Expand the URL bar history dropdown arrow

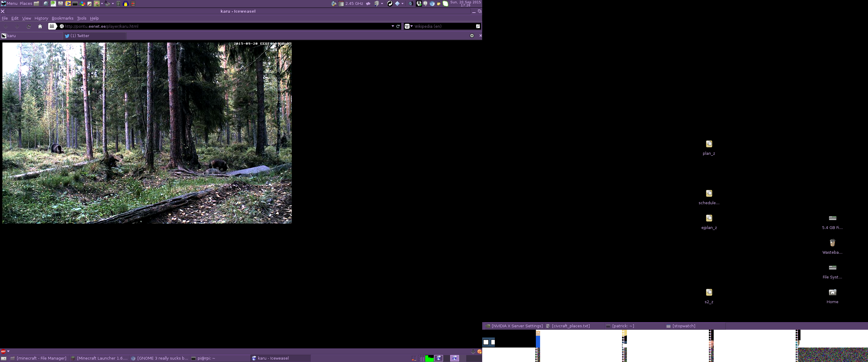point(392,26)
